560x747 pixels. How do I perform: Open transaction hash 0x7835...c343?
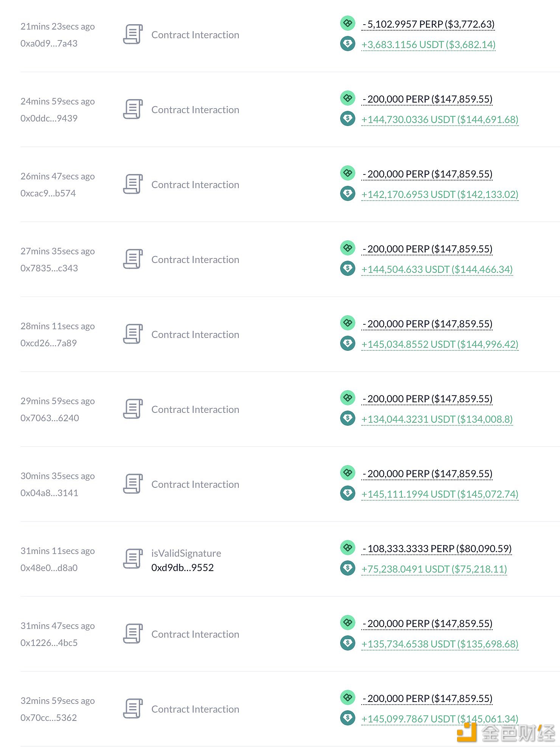pos(49,268)
